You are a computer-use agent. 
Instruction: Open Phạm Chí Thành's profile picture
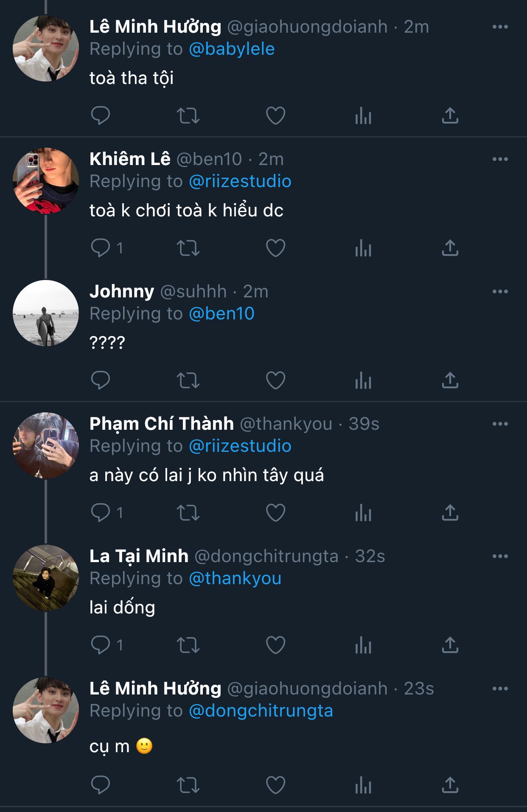pos(46,445)
